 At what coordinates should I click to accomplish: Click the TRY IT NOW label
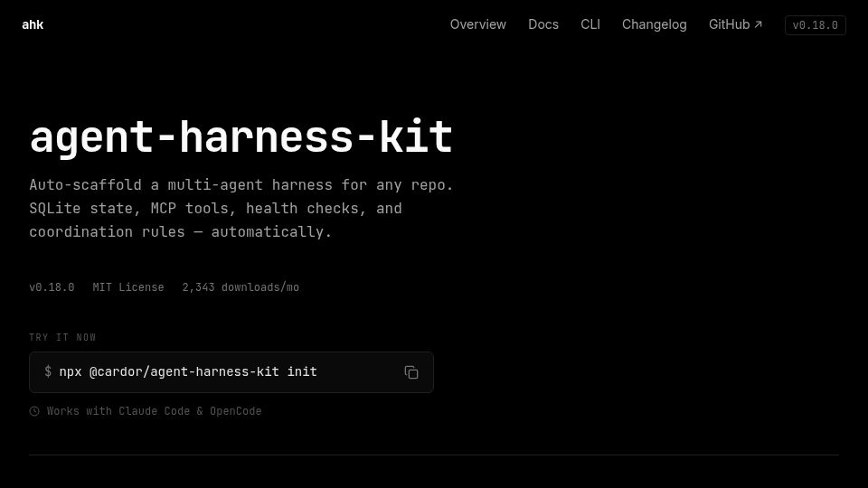pyautogui.click(x=62, y=337)
